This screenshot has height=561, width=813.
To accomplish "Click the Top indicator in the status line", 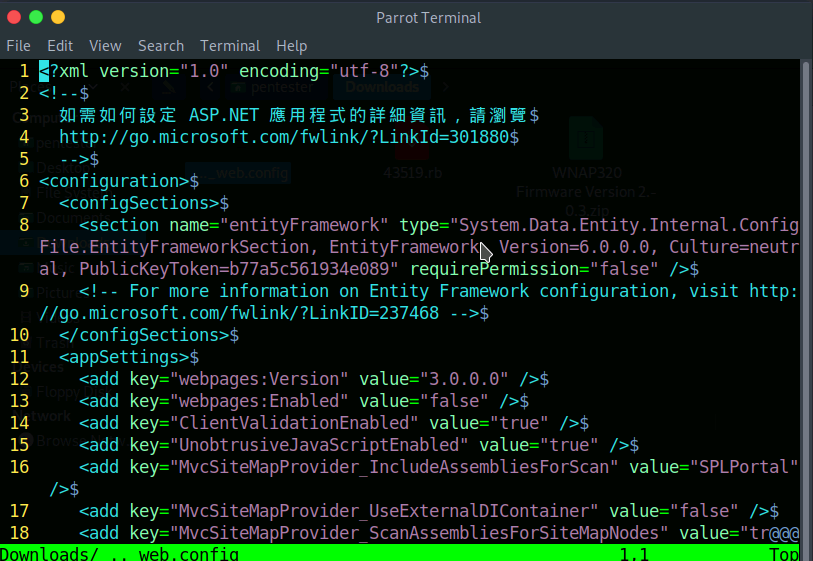I will coord(784,554).
